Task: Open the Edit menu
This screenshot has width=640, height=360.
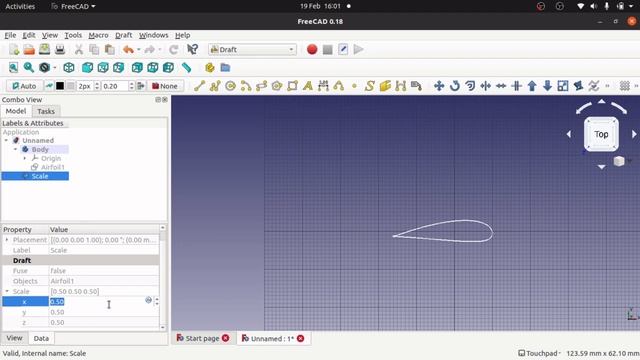Action: tap(29, 35)
